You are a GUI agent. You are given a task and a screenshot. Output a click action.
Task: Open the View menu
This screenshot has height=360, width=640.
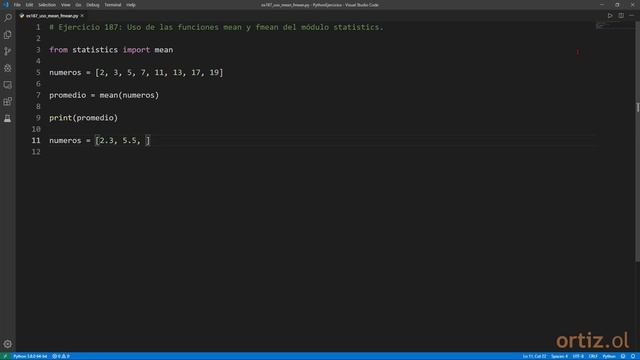pyautogui.click(x=65, y=5)
